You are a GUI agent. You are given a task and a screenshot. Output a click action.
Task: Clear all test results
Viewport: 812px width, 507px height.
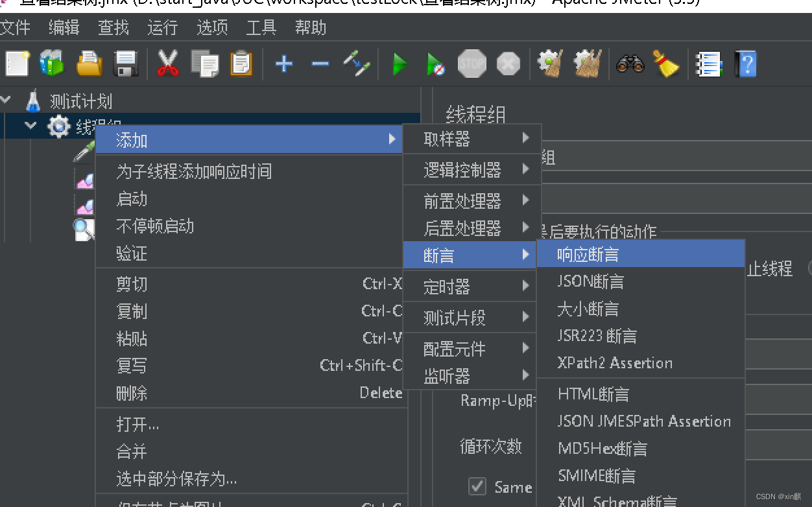point(587,63)
